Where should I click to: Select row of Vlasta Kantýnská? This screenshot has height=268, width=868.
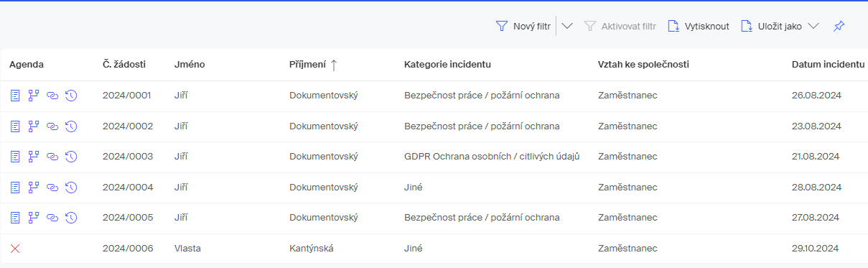(434, 249)
